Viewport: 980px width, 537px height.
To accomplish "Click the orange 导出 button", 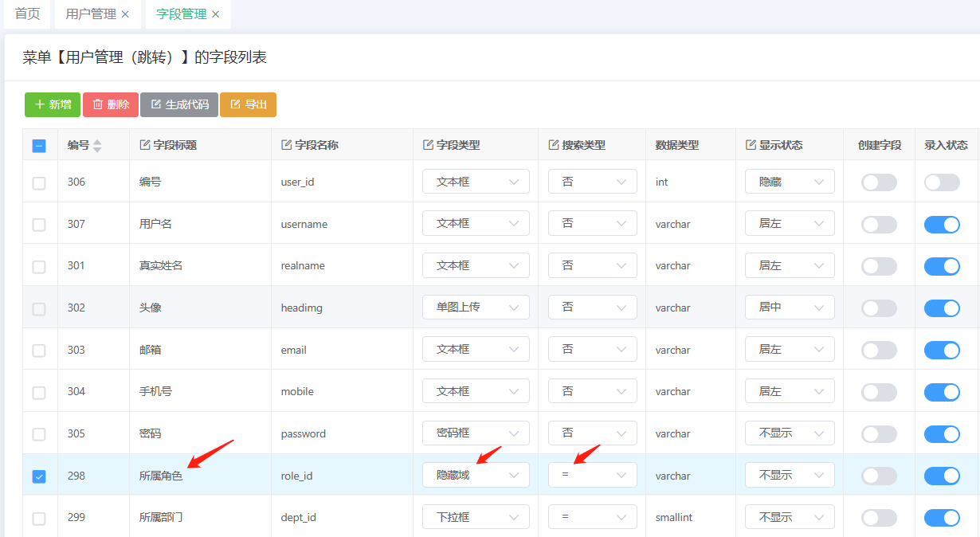I will 248,104.
